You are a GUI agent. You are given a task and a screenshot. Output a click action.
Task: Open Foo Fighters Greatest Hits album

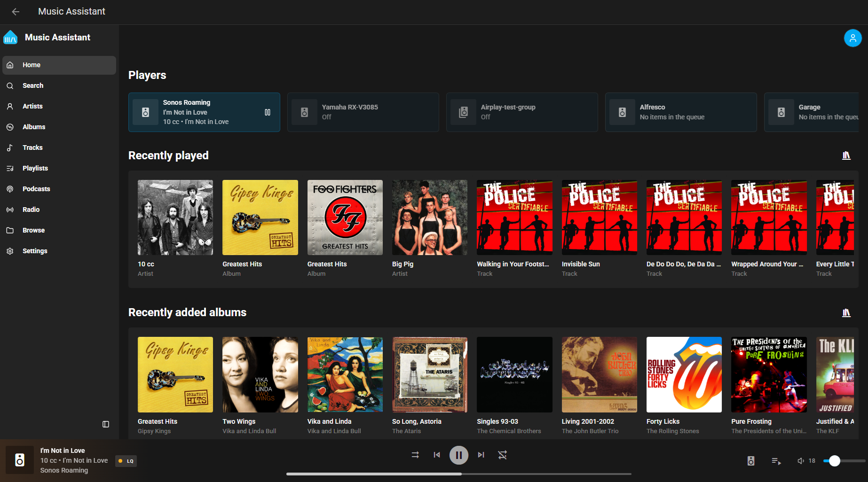pyautogui.click(x=345, y=218)
